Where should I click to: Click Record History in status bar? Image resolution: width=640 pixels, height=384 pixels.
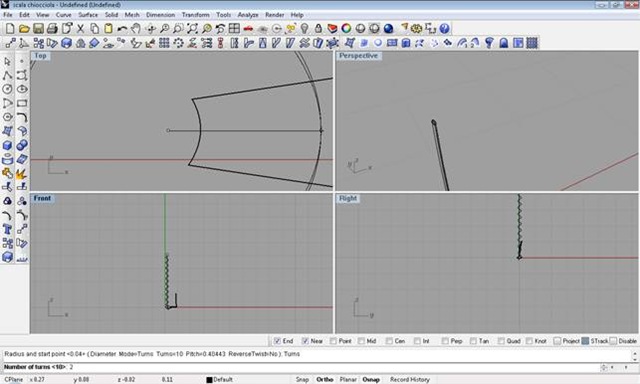pos(410,380)
